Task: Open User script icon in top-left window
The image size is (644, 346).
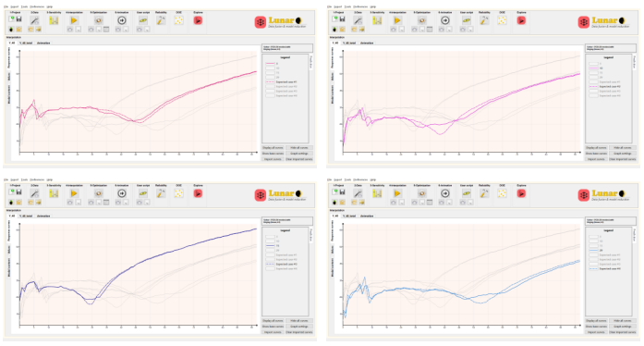Action: click(143, 20)
